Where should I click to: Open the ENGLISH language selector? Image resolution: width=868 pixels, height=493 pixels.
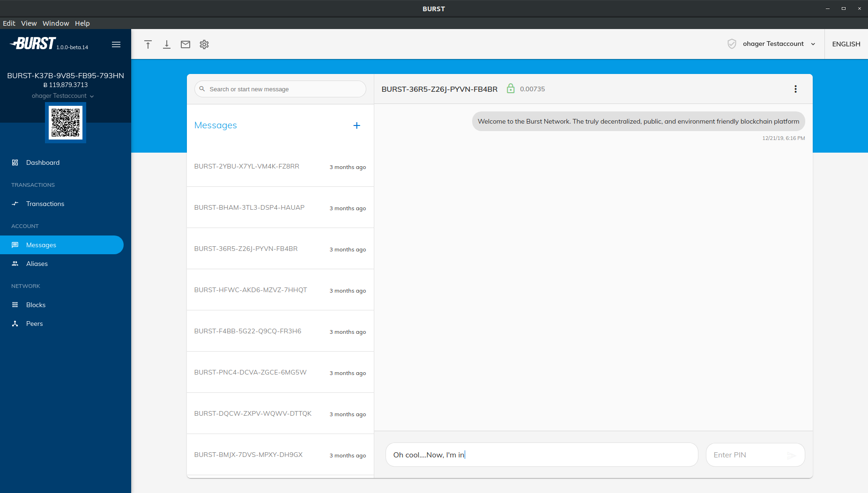(846, 44)
